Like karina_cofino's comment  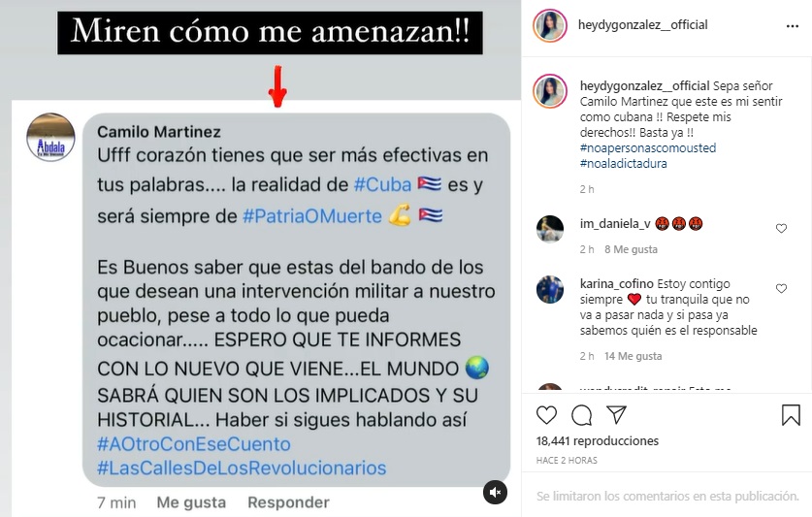tap(781, 288)
